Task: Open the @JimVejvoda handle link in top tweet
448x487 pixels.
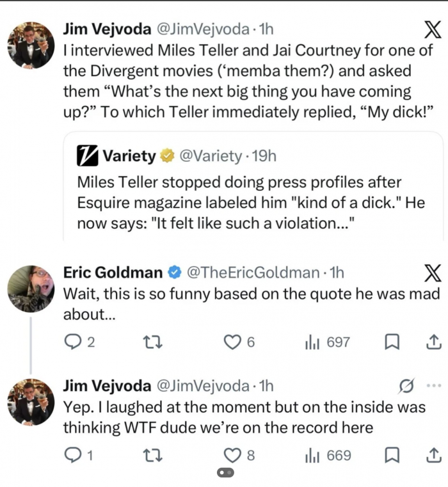Action: (x=203, y=29)
